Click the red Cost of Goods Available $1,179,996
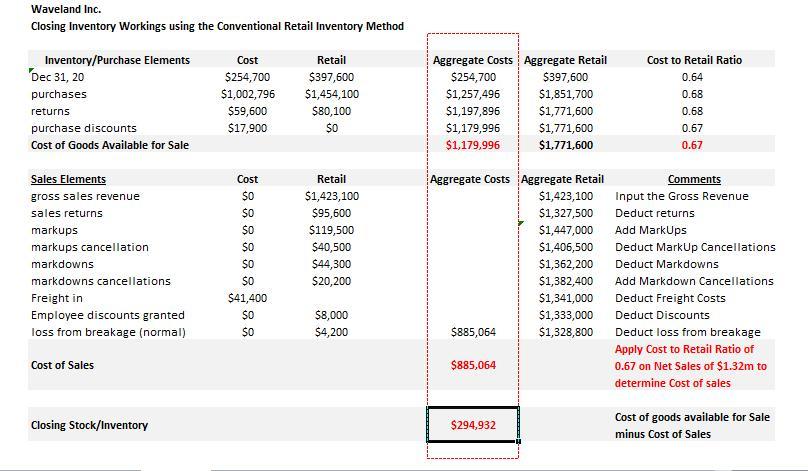This screenshot has width=808, height=471. (473, 145)
